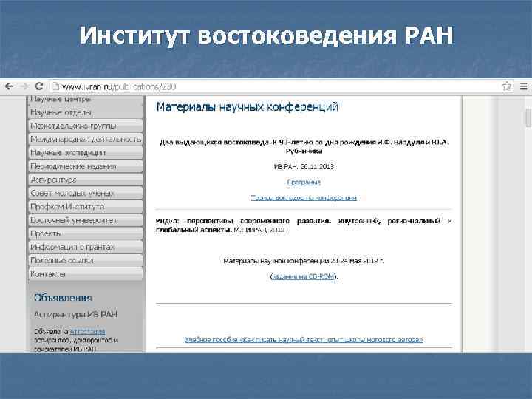
Task: Open Межотдельские группы menu item
Action: (x=86, y=126)
